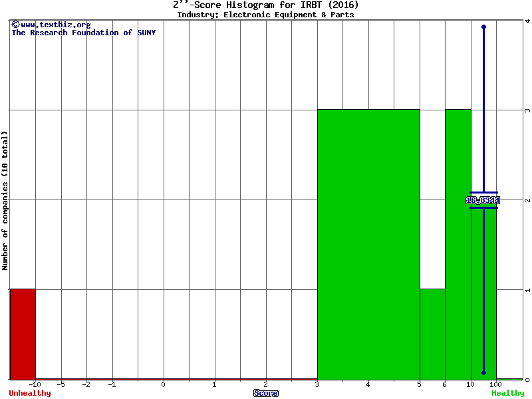
Task: Click the green bar between 3 and 5
Action: click(368, 244)
